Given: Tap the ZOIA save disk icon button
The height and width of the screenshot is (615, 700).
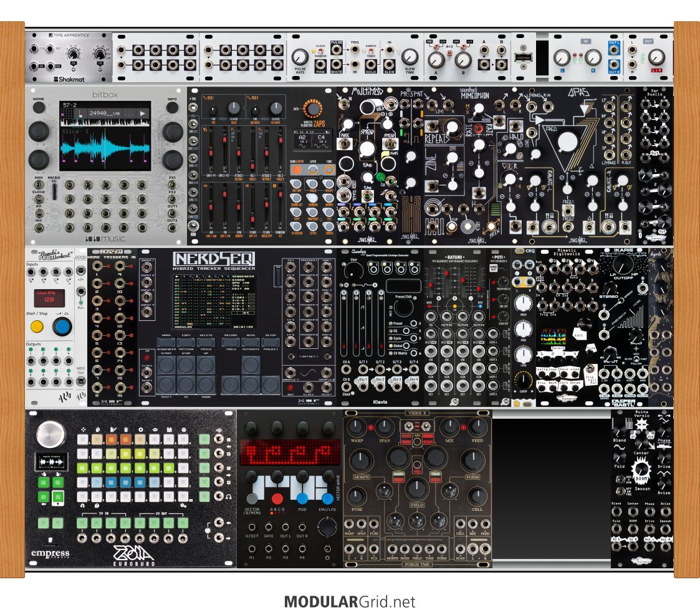Looking at the screenshot, I should pyautogui.click(x=169, y=430).
